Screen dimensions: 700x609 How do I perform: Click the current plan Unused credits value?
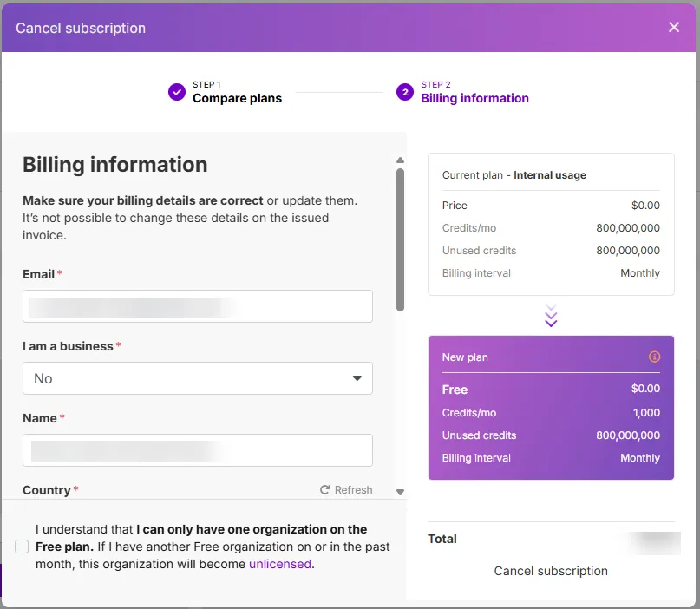pos(628,251)
